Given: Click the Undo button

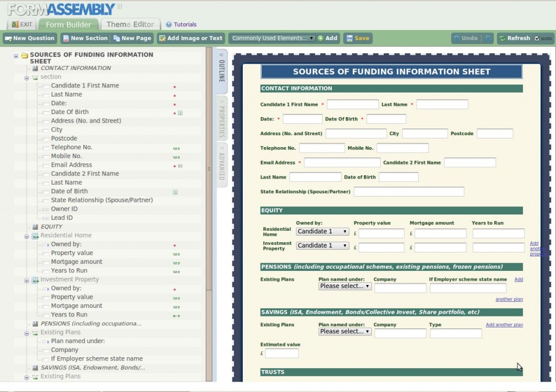Looking at the screenshot, I should (466, 39).
